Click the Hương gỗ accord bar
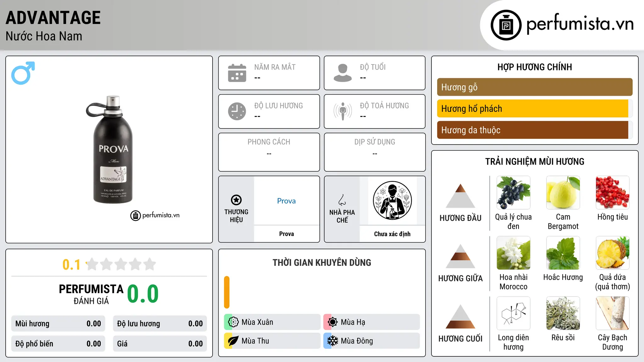 coord(535,87)
